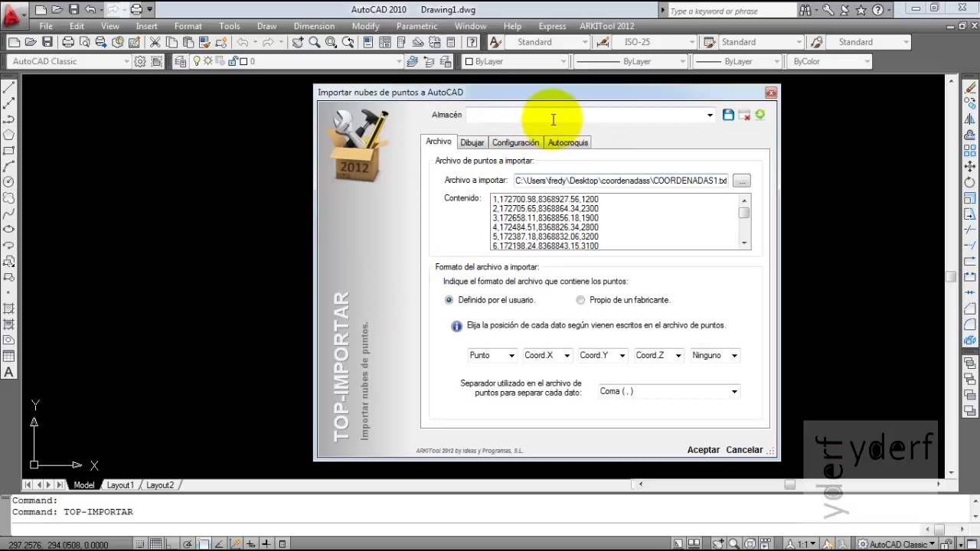Click the Archivo a importar path field

[621, 181]
